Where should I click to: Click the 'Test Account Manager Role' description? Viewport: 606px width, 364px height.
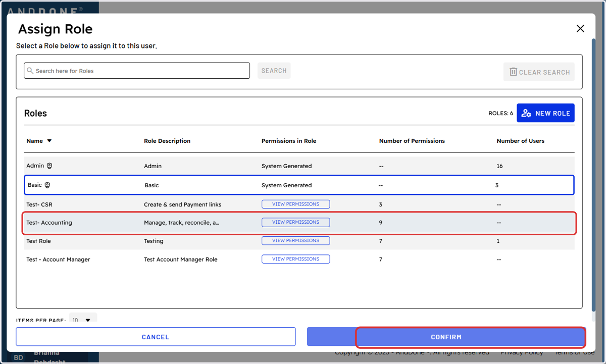[x=181, y=259]
